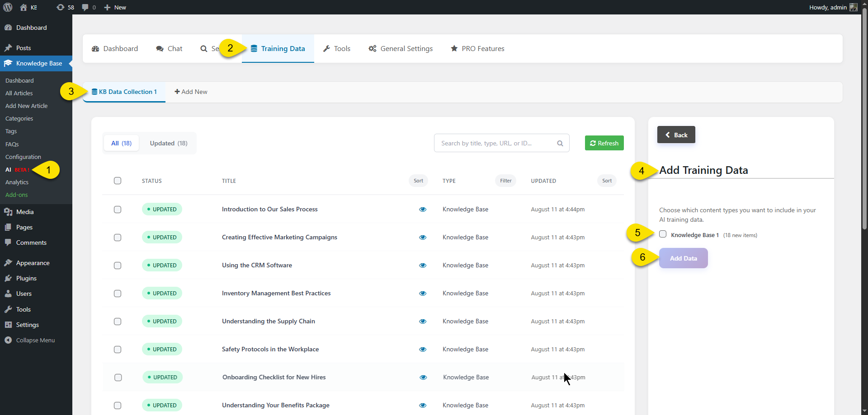Click the admin avatar in top bar
This screenshot has height=415, width=868.
854,7
